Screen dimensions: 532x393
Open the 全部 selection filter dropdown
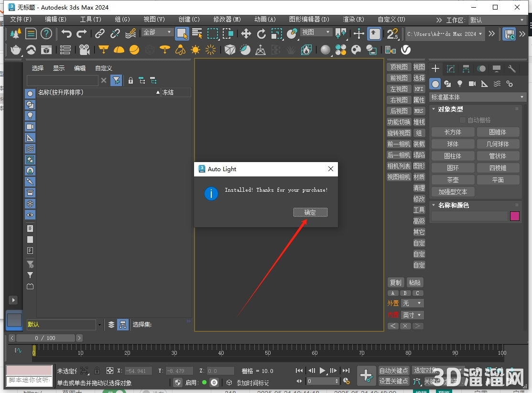(157, 32)
